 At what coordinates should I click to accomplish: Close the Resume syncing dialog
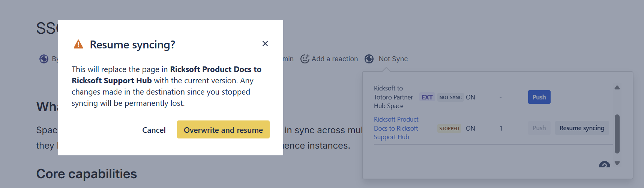pos(265,44)
